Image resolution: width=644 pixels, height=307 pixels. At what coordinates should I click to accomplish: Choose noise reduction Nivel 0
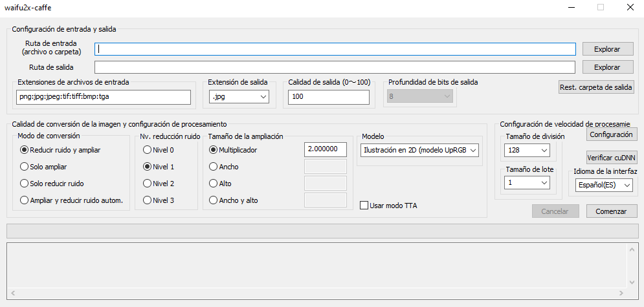click(x=158, y=150)
